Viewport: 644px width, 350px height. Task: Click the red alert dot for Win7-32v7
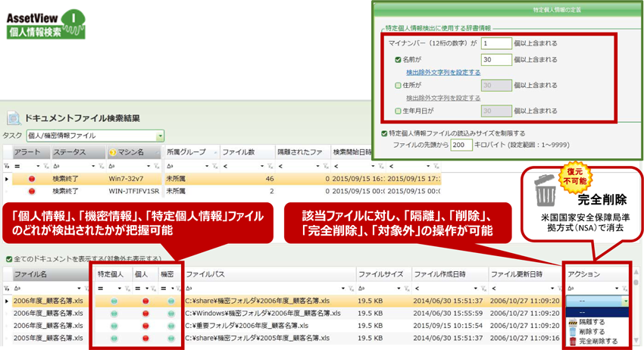pyautogui.click(x=32, y=179)
